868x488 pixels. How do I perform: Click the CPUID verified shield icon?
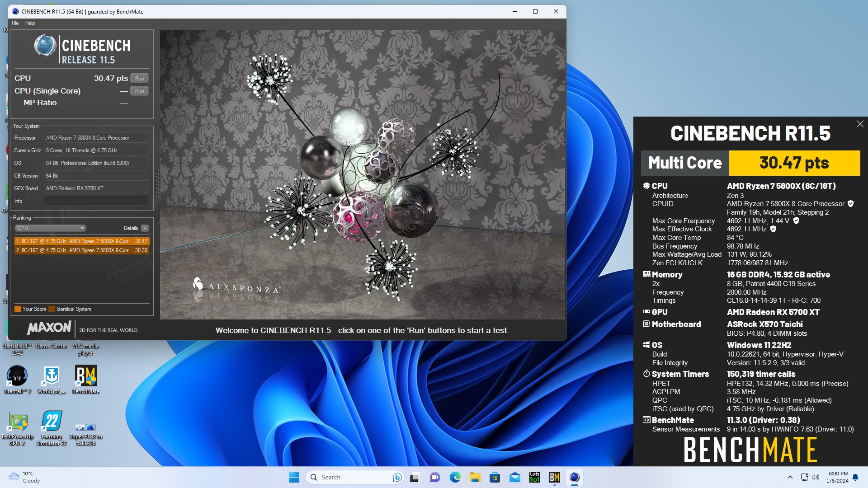(x=850, y=204)
